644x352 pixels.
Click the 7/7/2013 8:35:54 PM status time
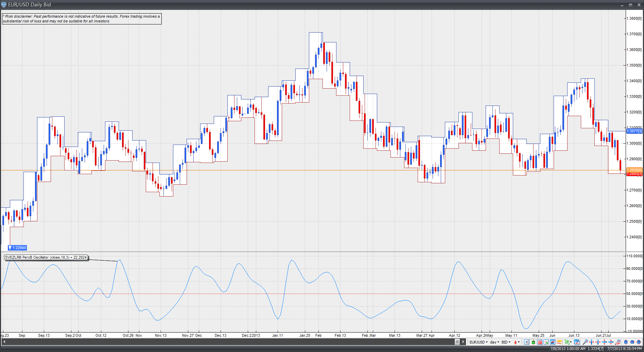(x=624, y=349)
